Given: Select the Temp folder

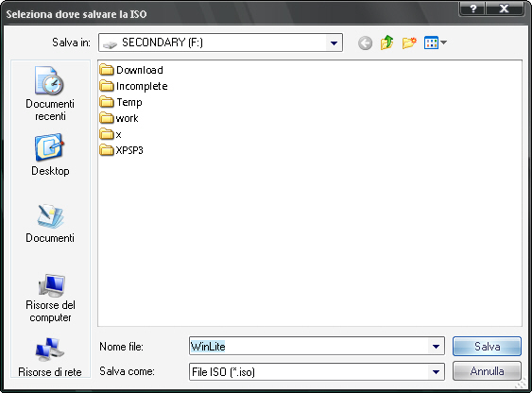Looking at the screenshot, I should [121, 102].
